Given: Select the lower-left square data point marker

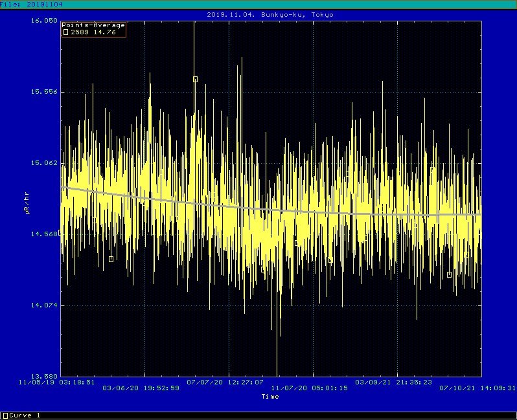Looking at the screenshot, I should pyautogui.click(x=111, y=259).
